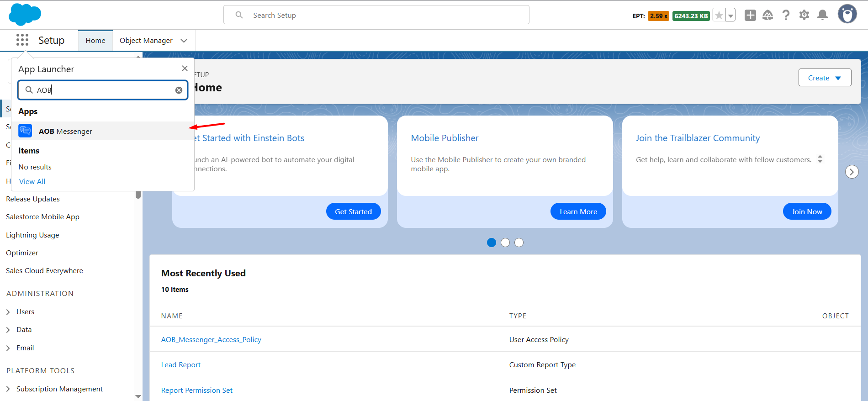Open the App Launcher waffle icon
This screenshot has height=401, width=868.
click(x=22, y=40)
